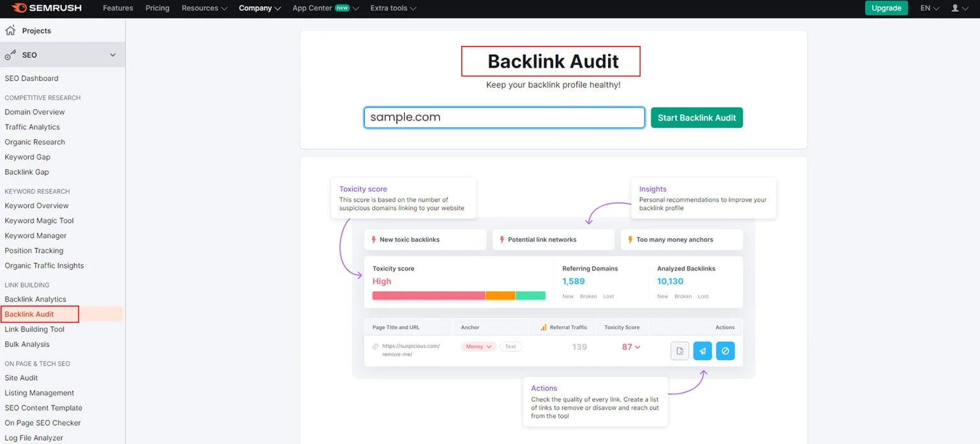Open Listing Management
980x444 pixels.
click(x=40, y=393)
